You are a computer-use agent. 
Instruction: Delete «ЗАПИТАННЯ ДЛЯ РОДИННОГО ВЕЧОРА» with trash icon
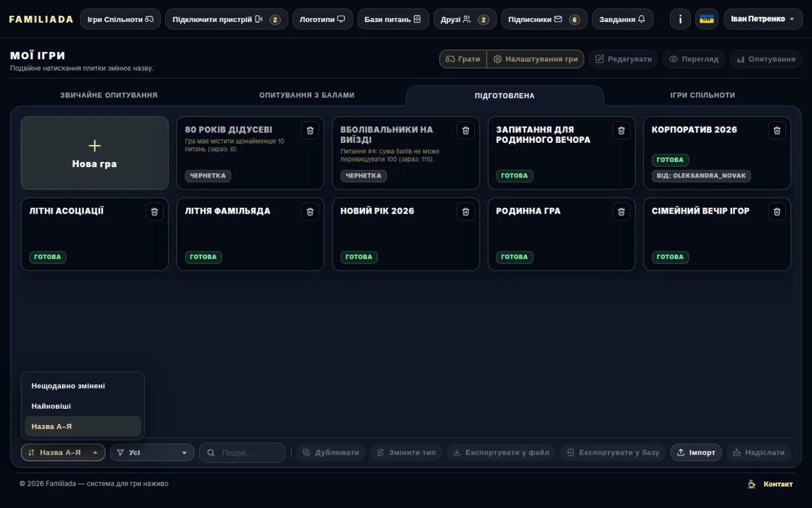[x=621, y=131]
